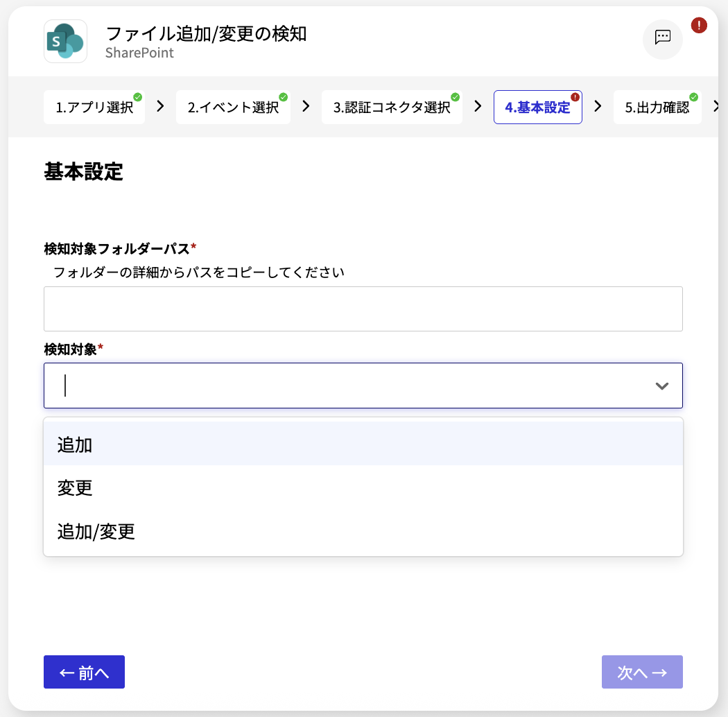Click the ← 前へ button

point(84,672)
